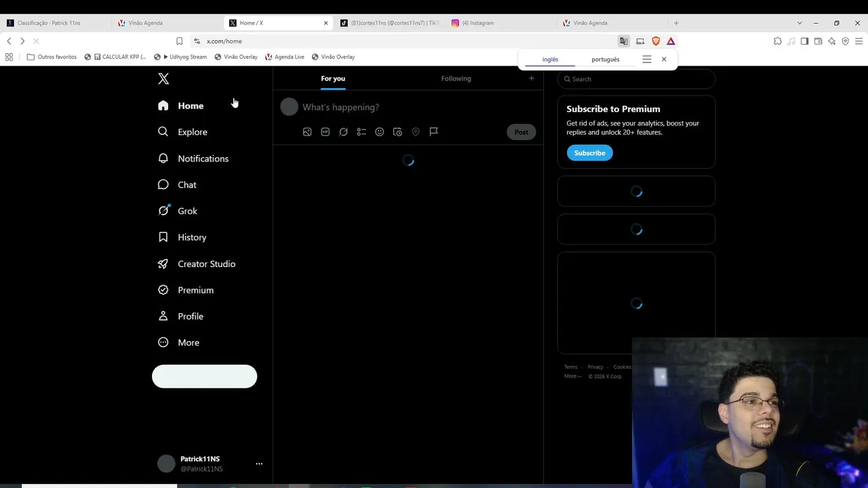
Task: Click the blue Subscribe button
Action: 589,153
